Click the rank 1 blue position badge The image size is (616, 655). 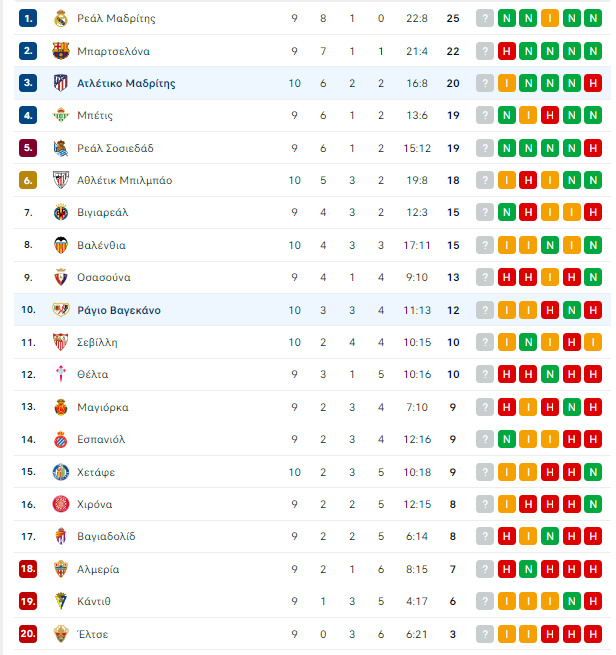[28, 18]
